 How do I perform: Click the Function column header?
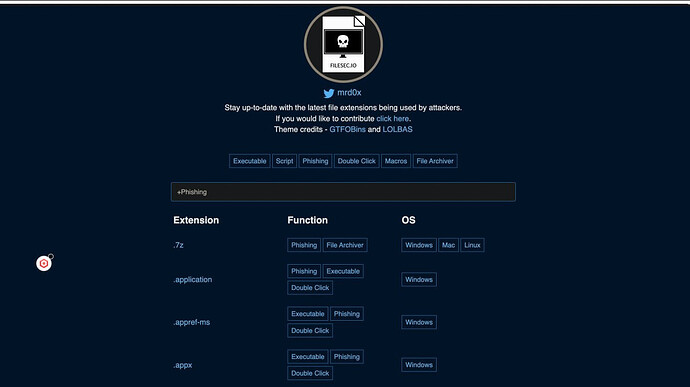308,220
